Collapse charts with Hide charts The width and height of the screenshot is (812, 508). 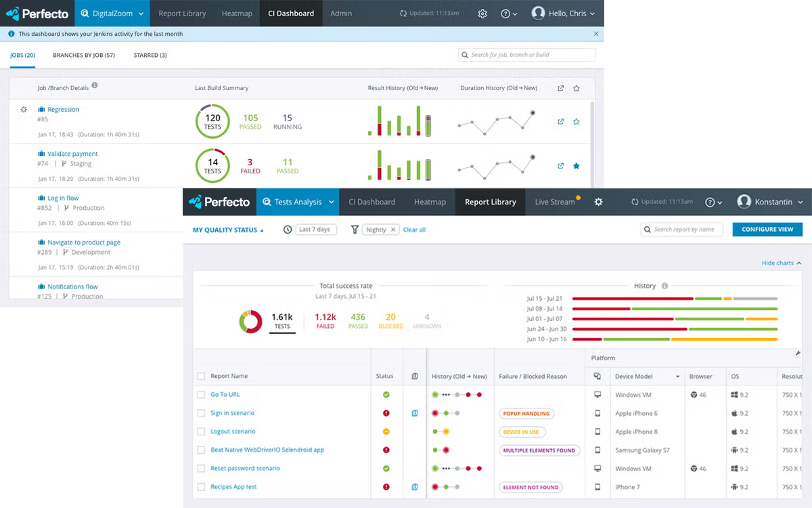click(x=782, y=263)
